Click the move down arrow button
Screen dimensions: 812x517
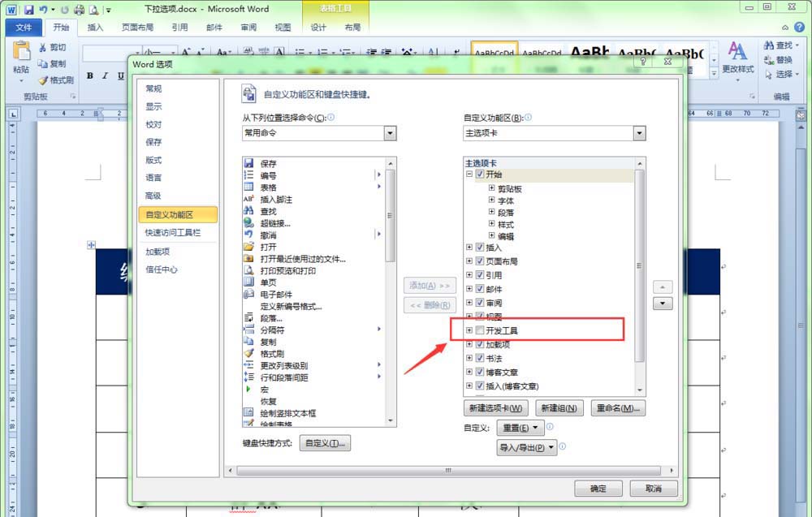coord(663,304)
